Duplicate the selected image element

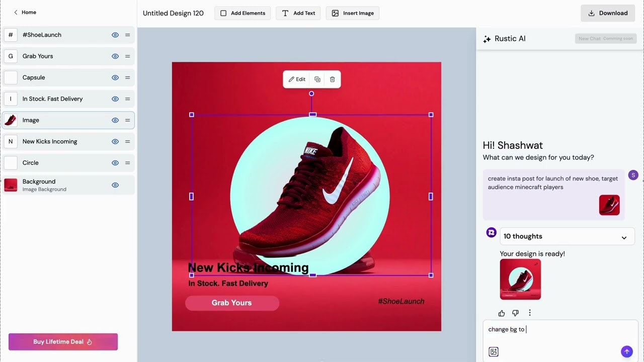click(317, 79)
